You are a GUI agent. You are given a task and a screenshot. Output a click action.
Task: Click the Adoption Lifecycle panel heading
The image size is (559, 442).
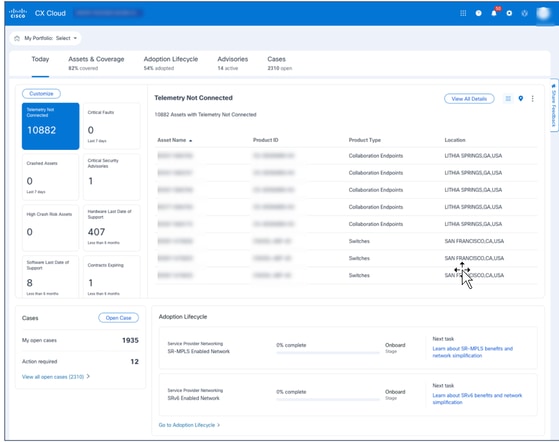click(x=183, y=317)
